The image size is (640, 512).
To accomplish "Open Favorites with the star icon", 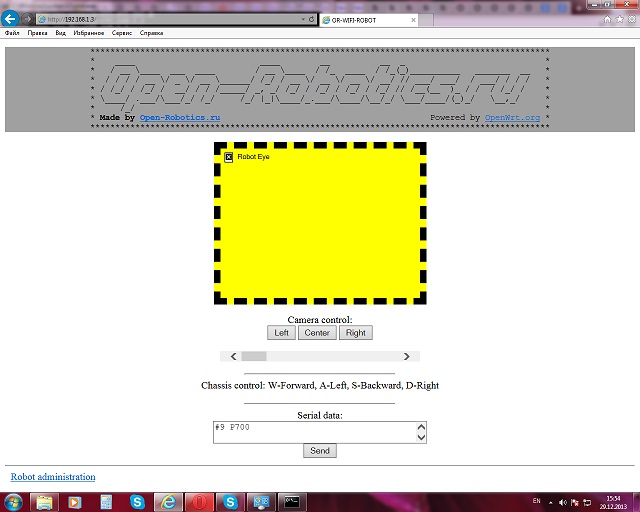I will (619, 19).
